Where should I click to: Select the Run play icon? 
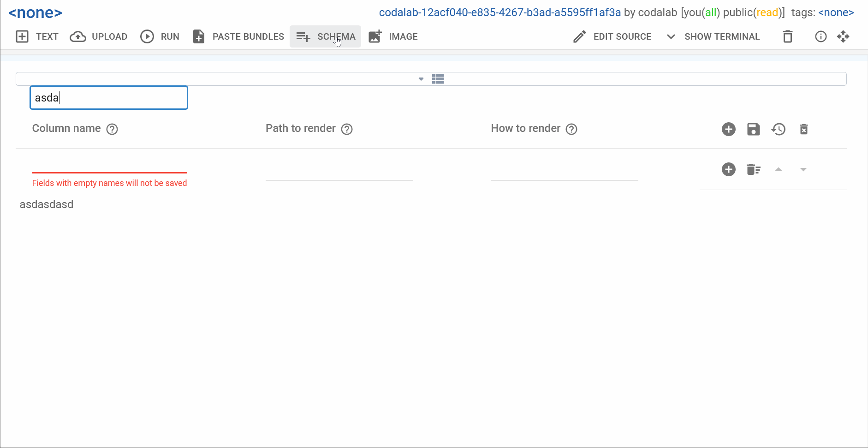147,36
